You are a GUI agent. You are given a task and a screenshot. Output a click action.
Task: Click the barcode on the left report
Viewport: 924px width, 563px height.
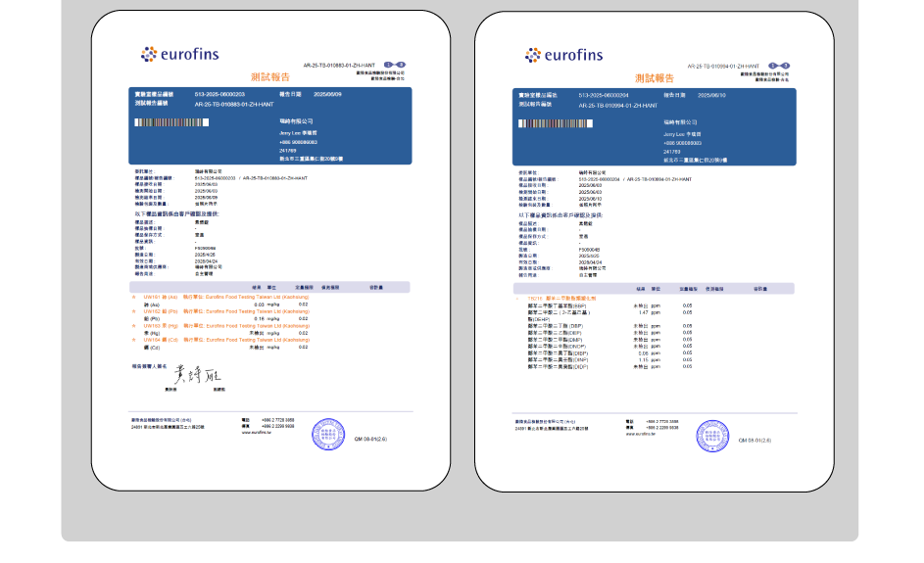pos(171,121)
